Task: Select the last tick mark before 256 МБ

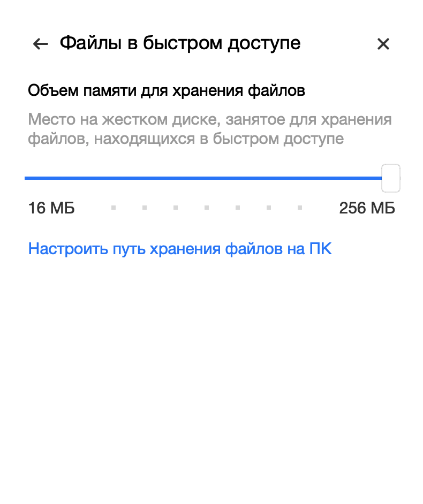Action: (300, 208)
